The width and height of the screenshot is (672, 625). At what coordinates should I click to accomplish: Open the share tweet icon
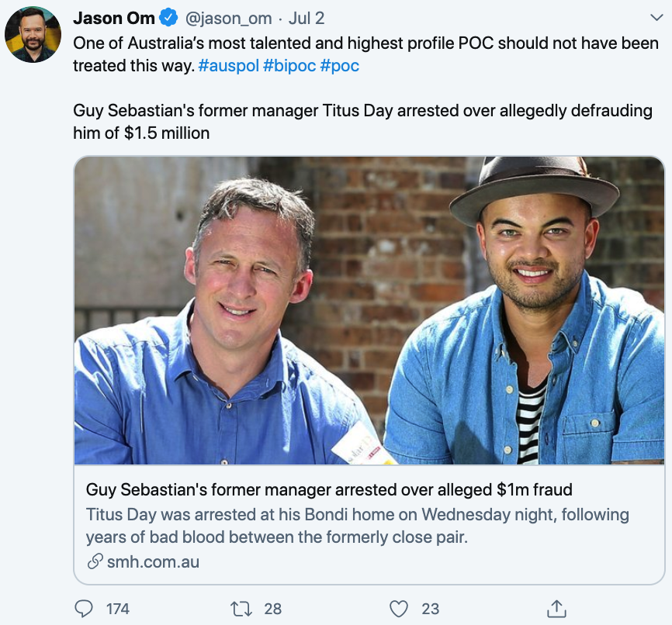pyautogui.click(x=556, y=609)
